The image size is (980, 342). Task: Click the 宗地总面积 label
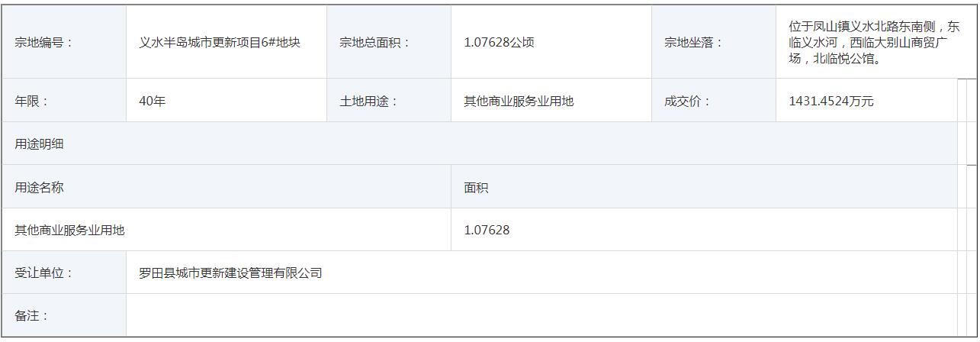coord(374,42)
